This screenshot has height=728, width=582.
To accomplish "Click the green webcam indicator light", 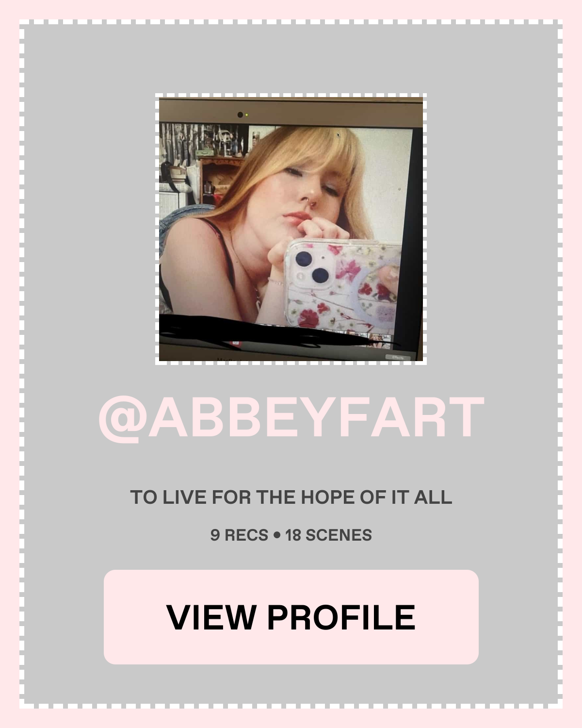I will 247,115.
